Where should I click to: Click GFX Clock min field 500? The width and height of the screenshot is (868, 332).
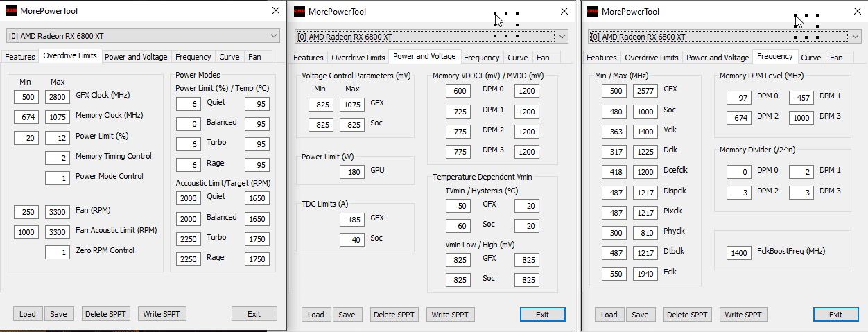tap(26, 97)
